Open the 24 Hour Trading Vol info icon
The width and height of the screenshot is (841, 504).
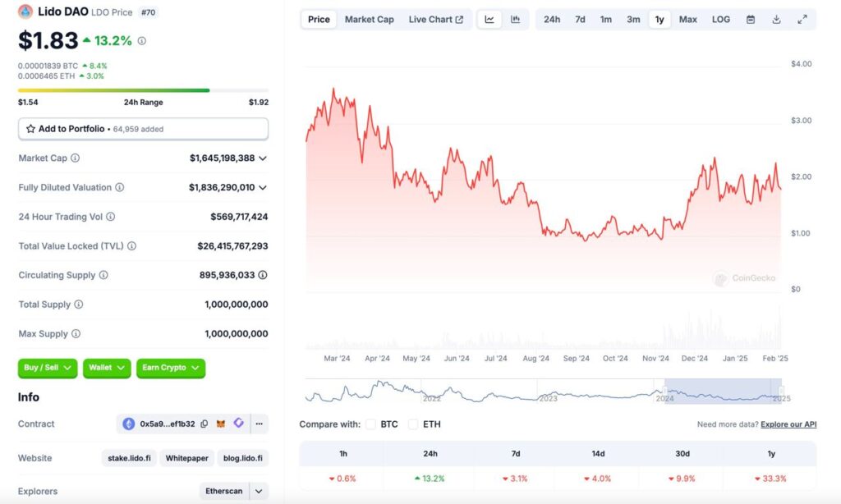pyautogui.click(x=111, y=217)
